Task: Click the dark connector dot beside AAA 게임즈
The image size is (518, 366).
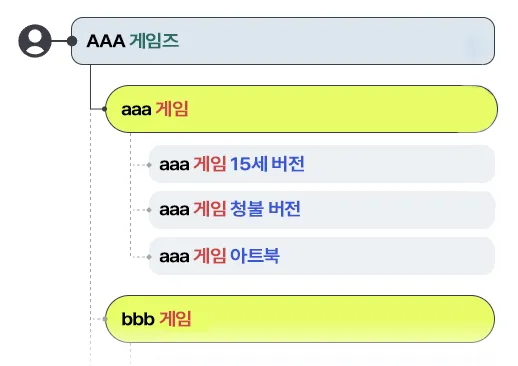Action: pos(72,41)
